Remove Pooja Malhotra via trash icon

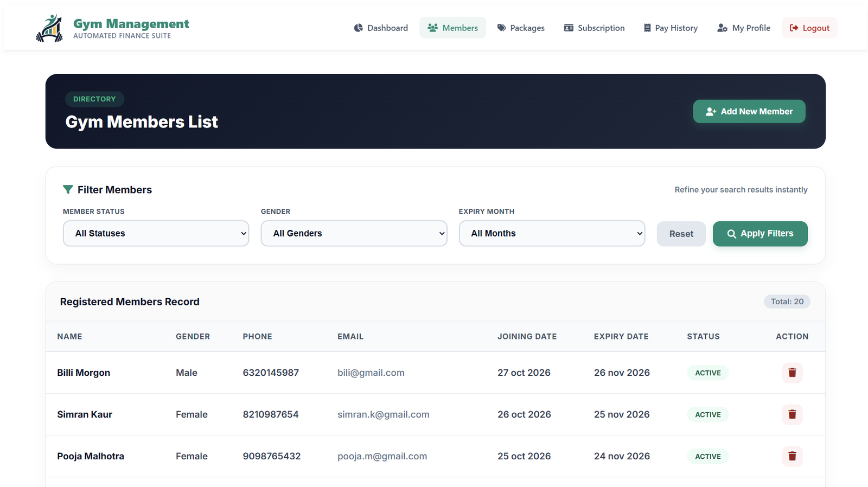pyautogui.click(x=792, y=456)
